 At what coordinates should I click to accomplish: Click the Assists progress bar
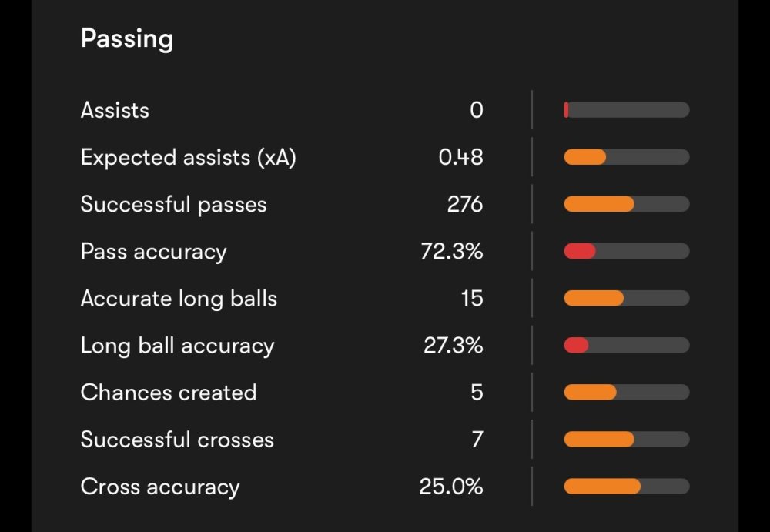pyautogui.click(x=626, y=110)
